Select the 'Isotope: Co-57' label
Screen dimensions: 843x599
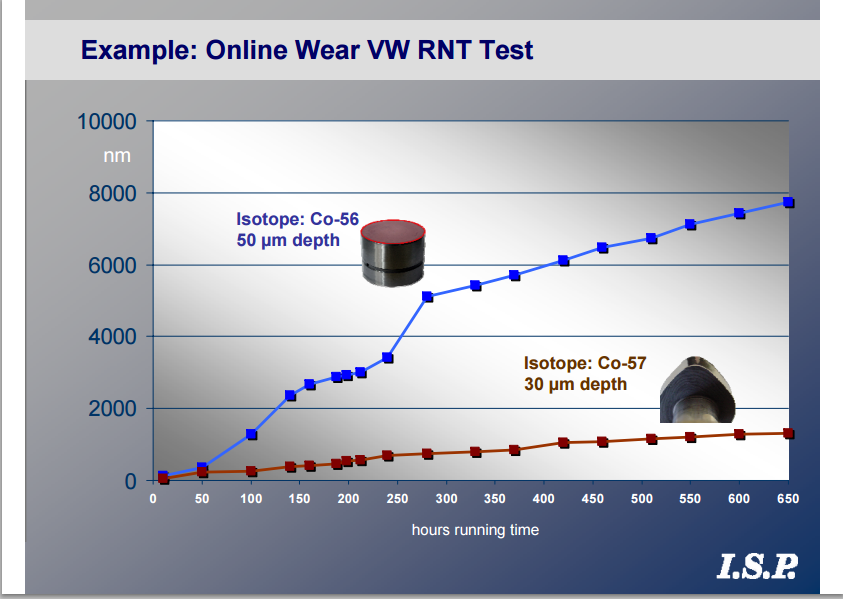coord(585,363)
